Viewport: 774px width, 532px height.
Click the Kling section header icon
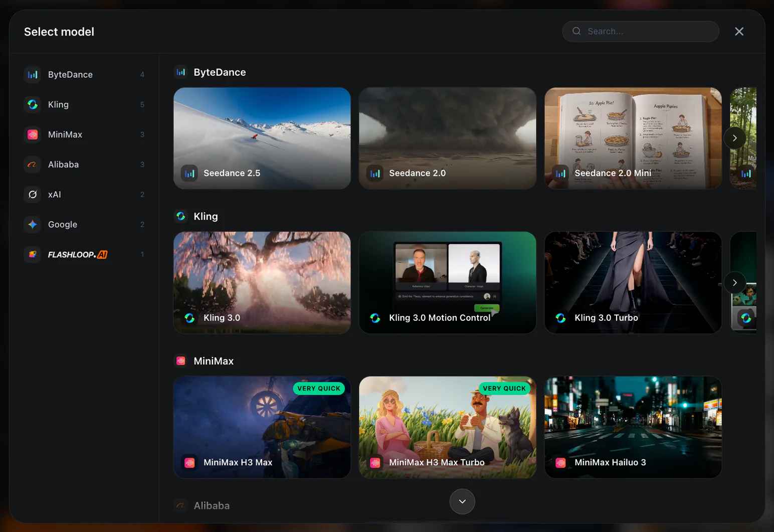click(181, 216)
